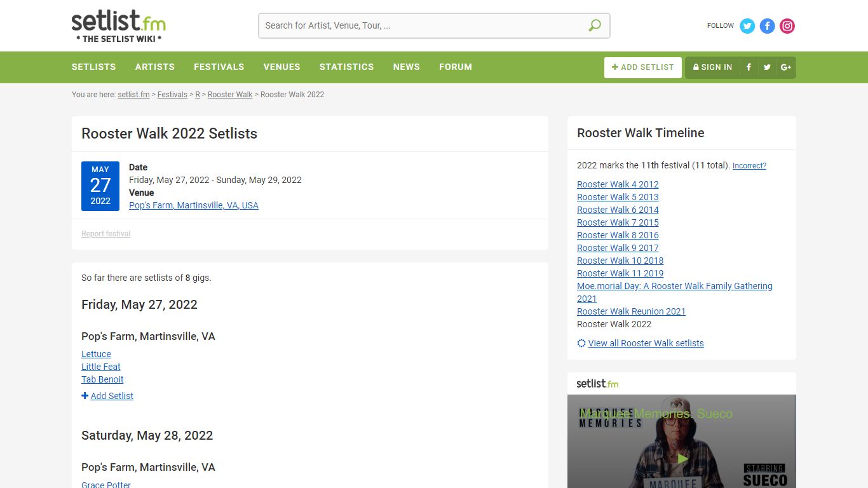Click the search magnifier icon
The image size is (868, 488).
click(595, 25)
